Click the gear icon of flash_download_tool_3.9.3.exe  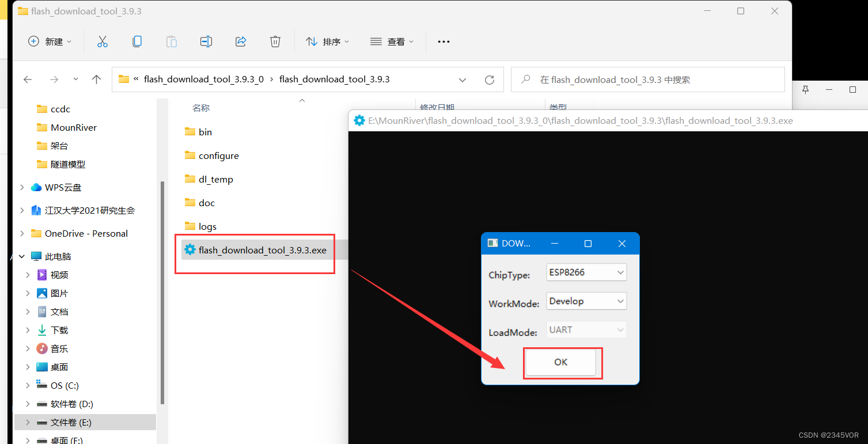(189, 249)
